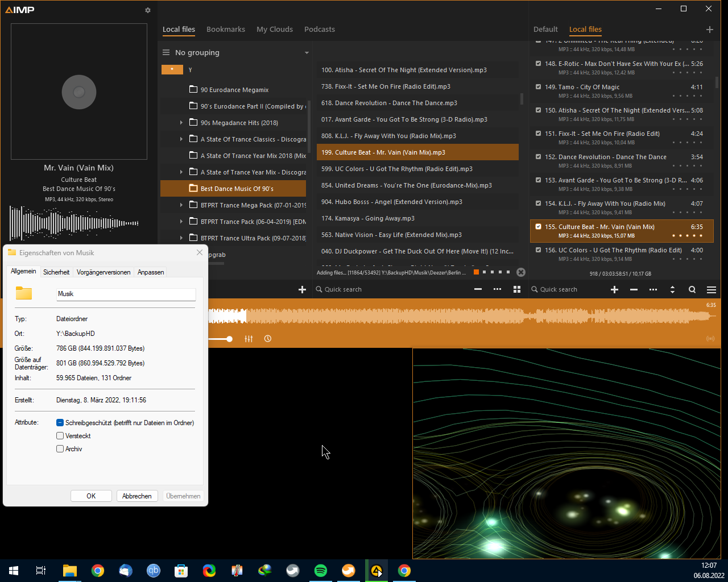Cancel adding files with the X icon
The height and width of the screenshot is (582, 728).
(520, 272)
